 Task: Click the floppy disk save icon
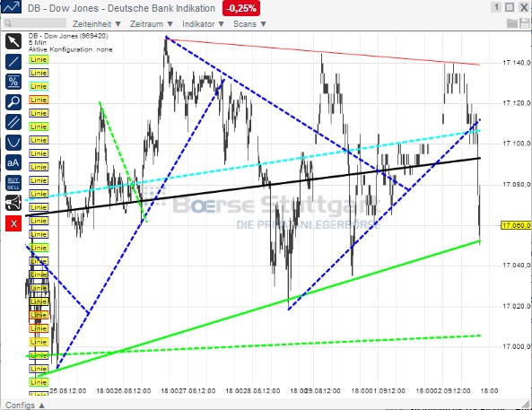[524, 23]
